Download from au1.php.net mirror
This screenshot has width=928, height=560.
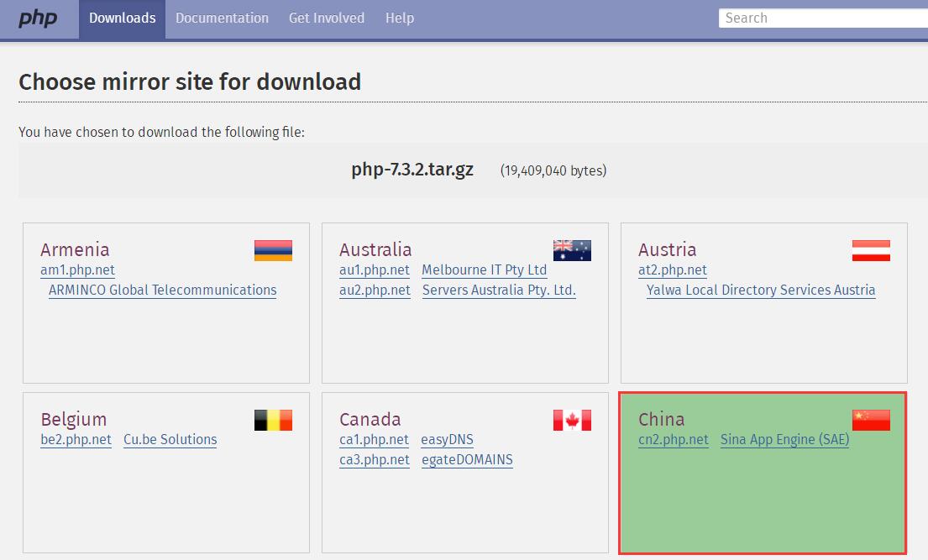(374, 270)
